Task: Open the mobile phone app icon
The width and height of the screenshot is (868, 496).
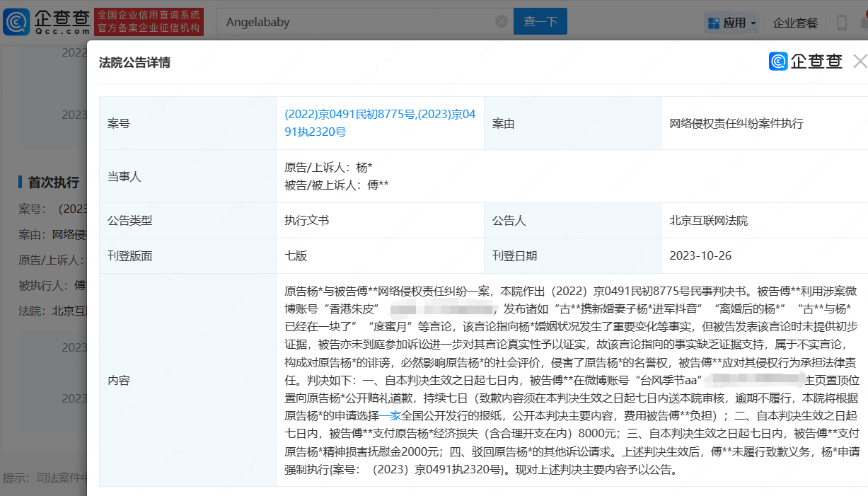Action: (842, 23)
